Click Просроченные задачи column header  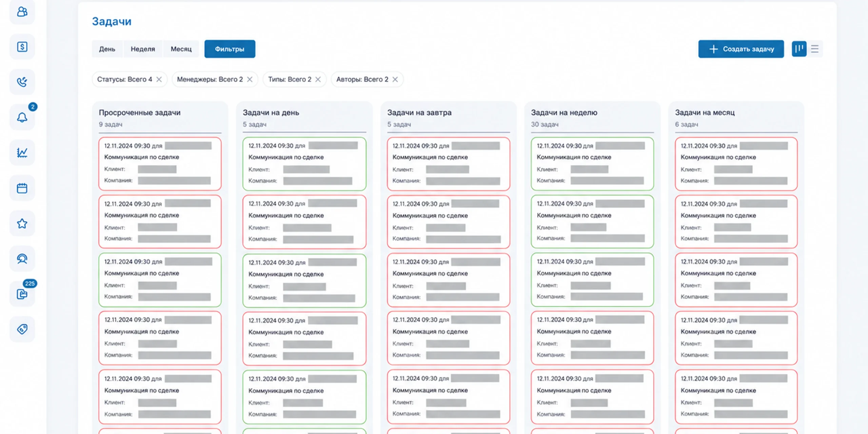140,113
